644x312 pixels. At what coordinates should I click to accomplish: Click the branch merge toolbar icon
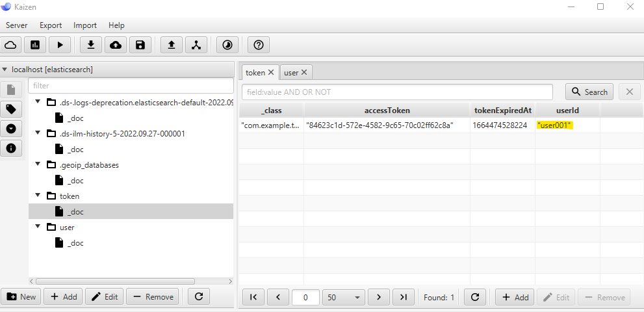coord(196,45)
